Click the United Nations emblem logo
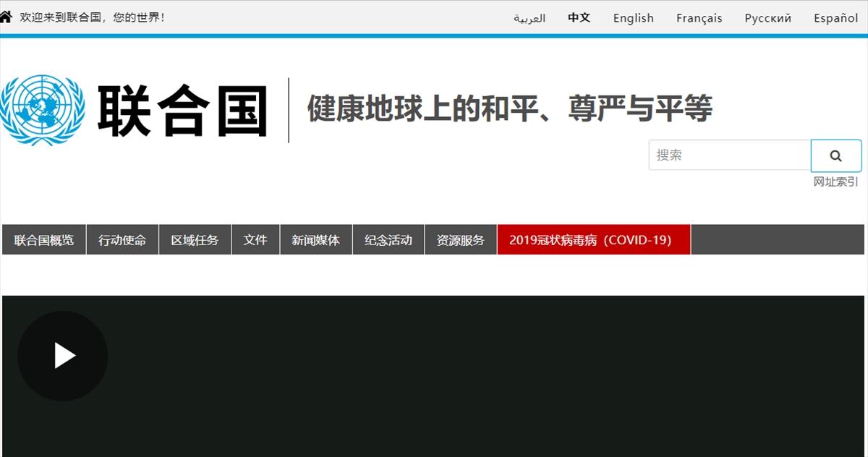The width and height of the screenshot is (868, 457). coord(43,111)
